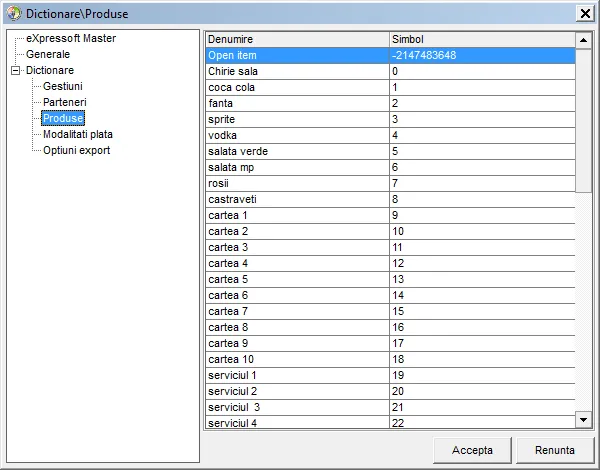Collapse the Dictionare tree node
600x470 pixels.
pyautogui.click(x=15, y=70)
